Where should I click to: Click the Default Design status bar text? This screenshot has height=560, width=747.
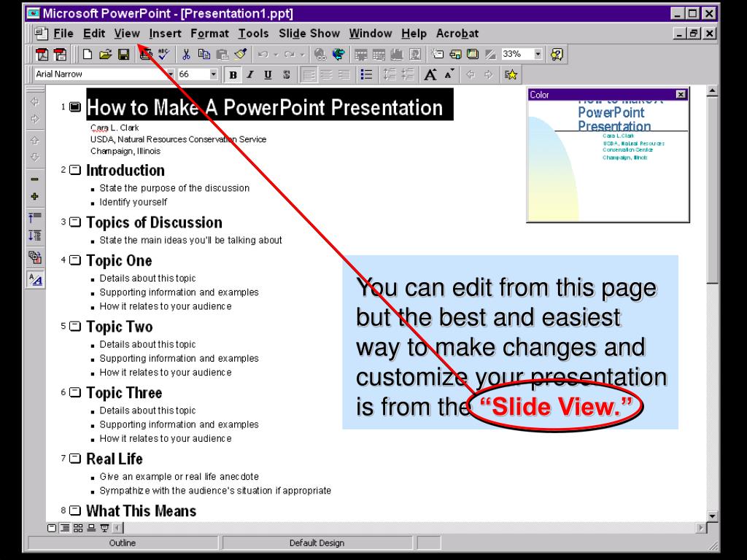[x=317, y=542]
